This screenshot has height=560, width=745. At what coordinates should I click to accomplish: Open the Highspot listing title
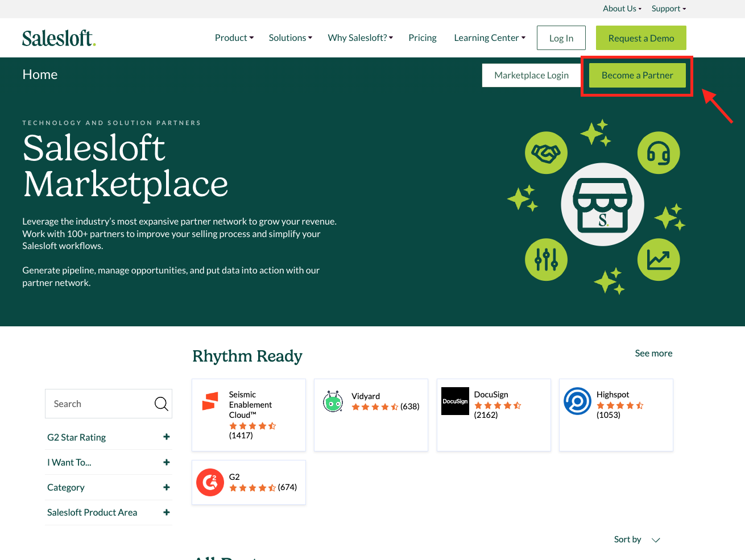click(613, 395)
